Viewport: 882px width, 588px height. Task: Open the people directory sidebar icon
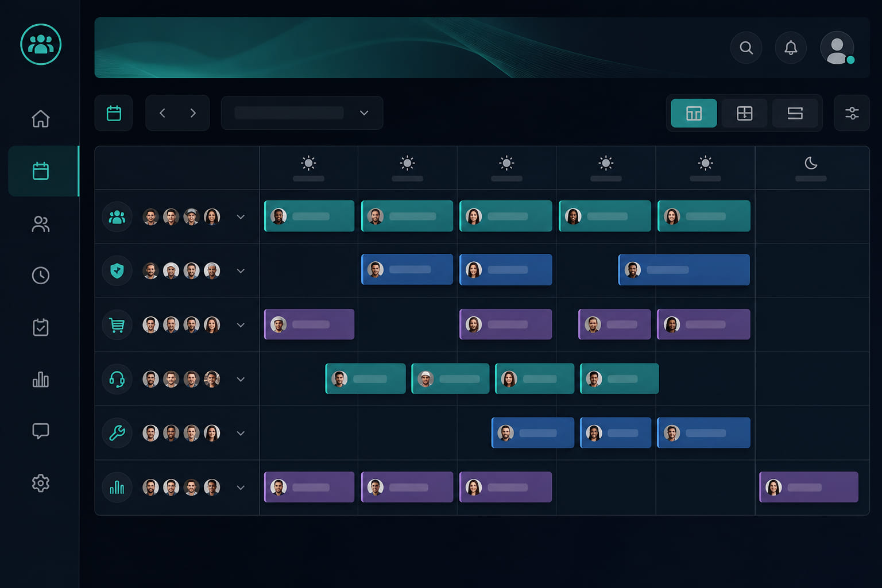tap(41, 224)
